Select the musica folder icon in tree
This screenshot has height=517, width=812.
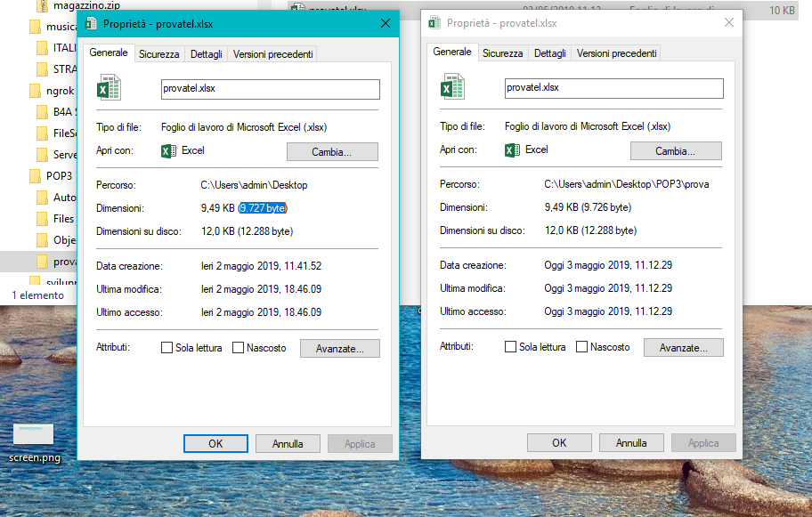click(36, 27)
